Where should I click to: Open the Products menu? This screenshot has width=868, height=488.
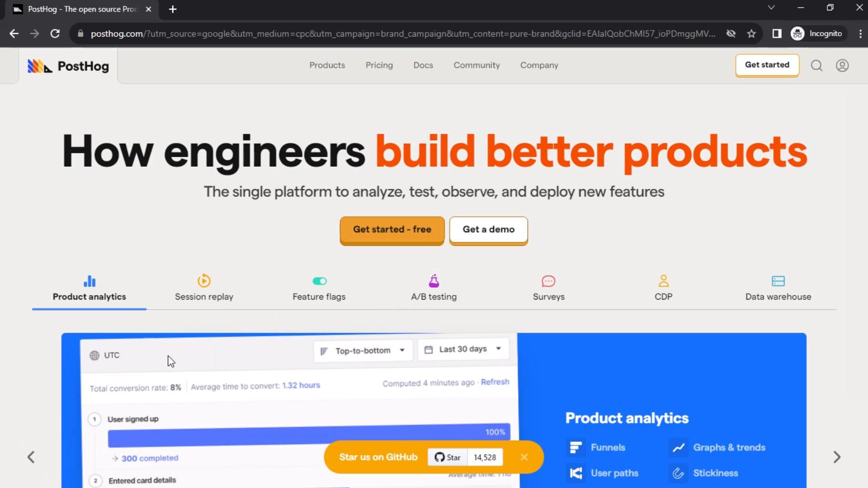(x=327, y=64)
